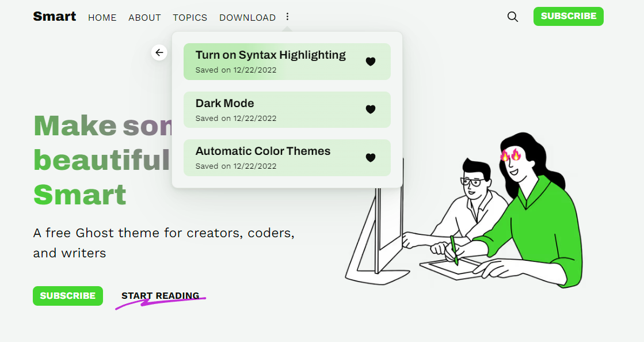Screen dimensions: 644x342
Task: Go to the ABOUT page
Action: (x=144, y=17)
